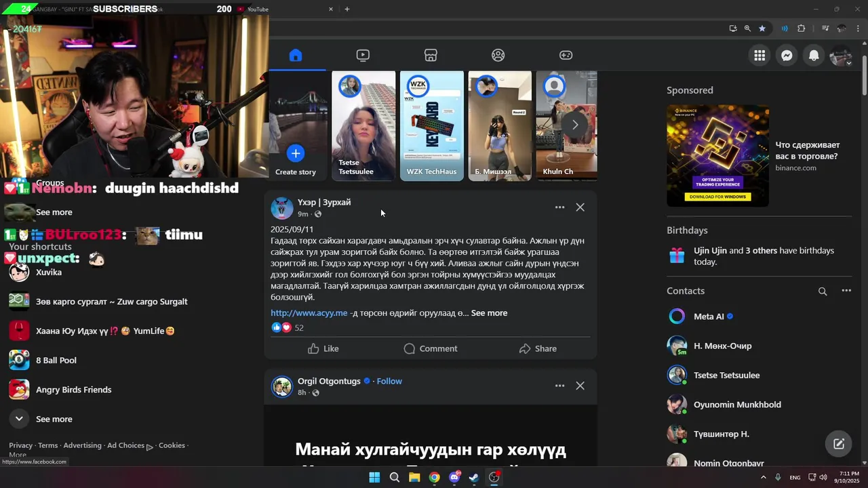Open the Advertising footer link

[82, 445]
